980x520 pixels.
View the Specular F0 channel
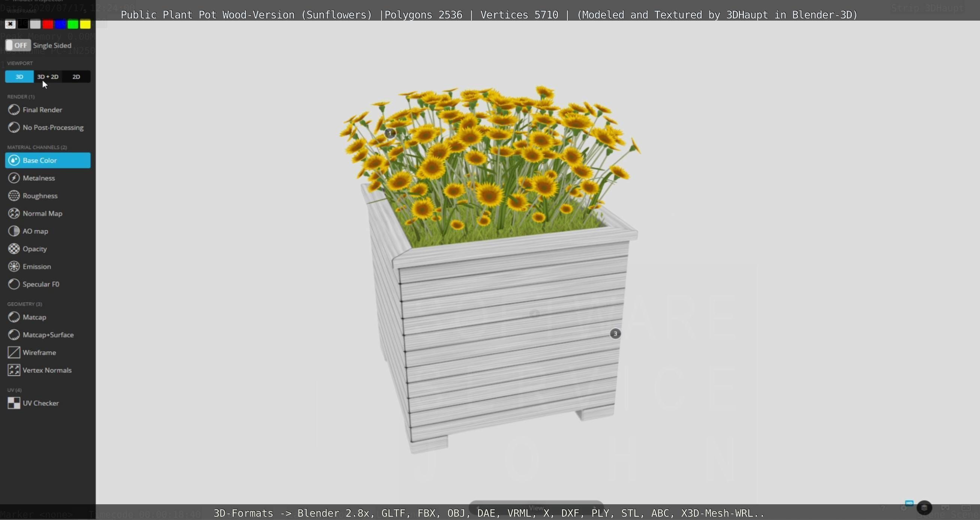coord(48,284)
